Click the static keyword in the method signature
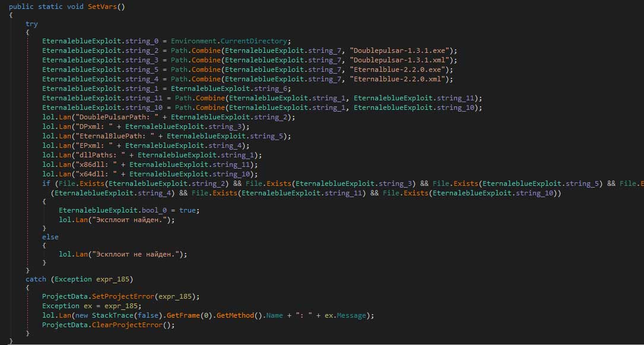 (x=50, y=7)
